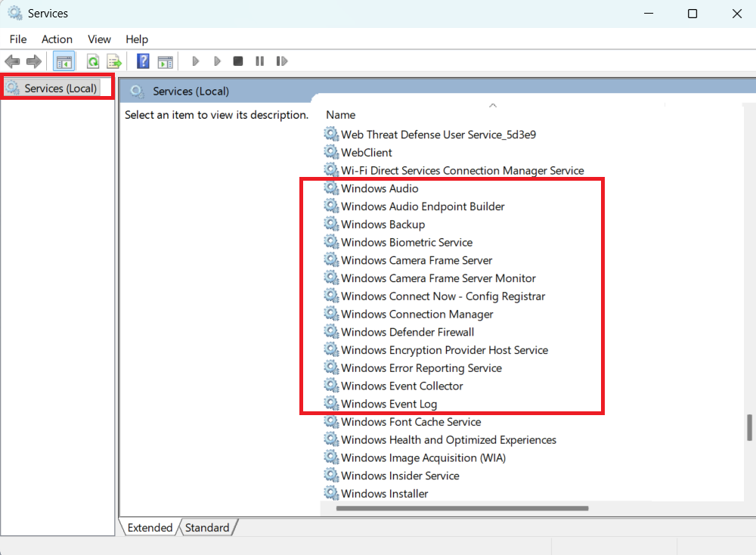This screenshot has height=555, width=756.
Task: Click the second play arrow toolbar icon
Action: pyautogui.click(x=217, y=61)
